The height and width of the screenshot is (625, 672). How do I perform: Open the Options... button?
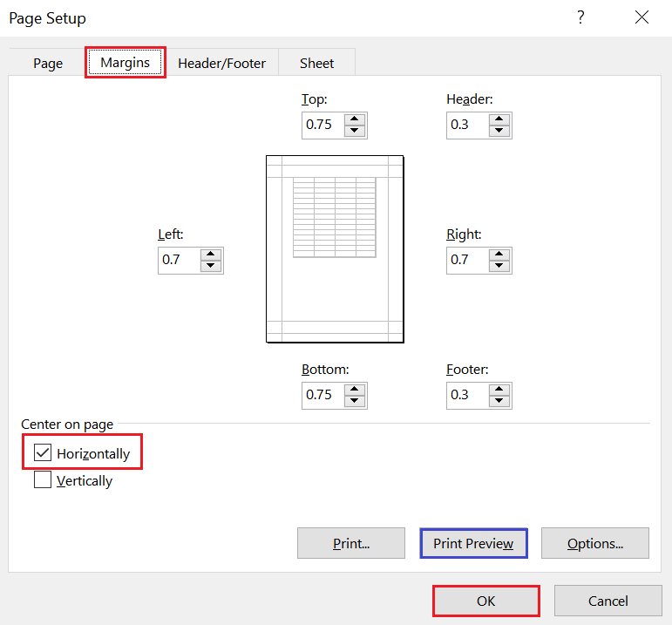[x=595, y=543]
